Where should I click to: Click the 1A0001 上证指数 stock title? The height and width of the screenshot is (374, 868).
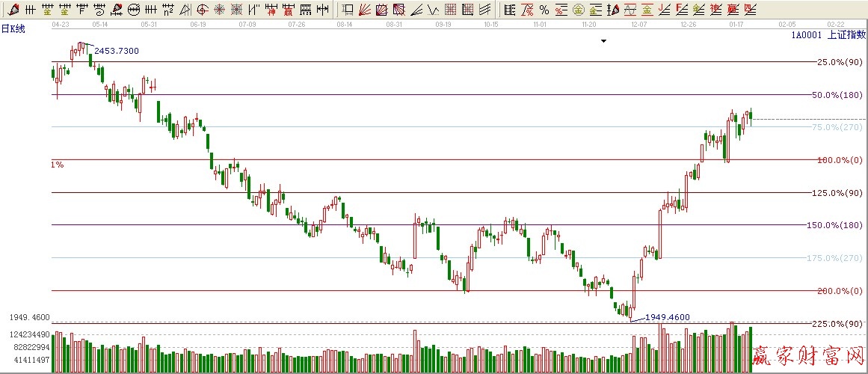point(828,35)
